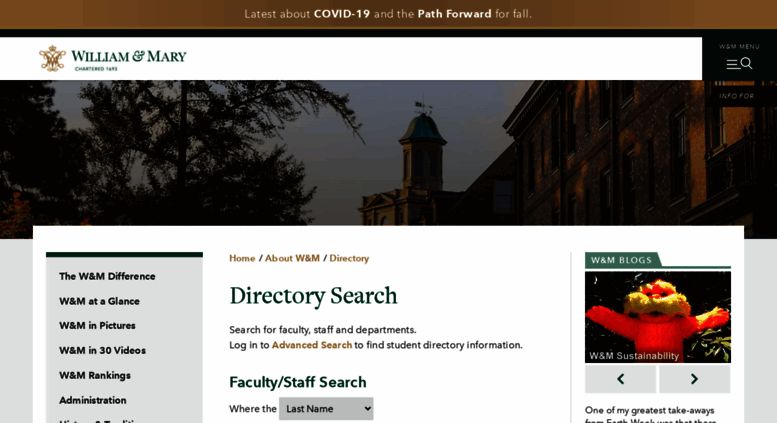Image resolution: width=777 pixels, height=423 pixels.
Task: Go to next blog post arrow
Action: pyautogui.click(x=694, y=379)
